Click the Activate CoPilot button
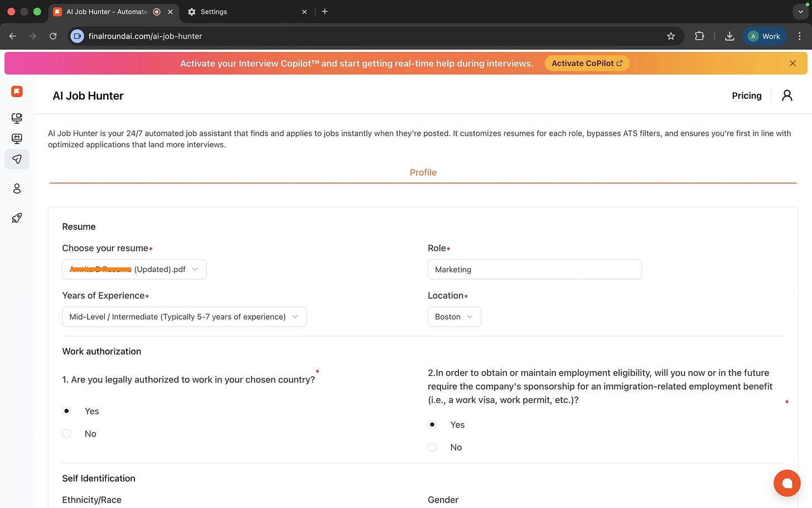The width and height of the screenshot is (812, 508). tap(587, 64)
